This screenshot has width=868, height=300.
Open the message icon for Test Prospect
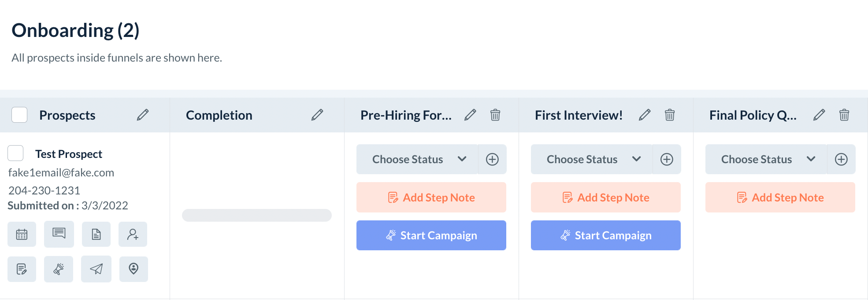point(59,234)
